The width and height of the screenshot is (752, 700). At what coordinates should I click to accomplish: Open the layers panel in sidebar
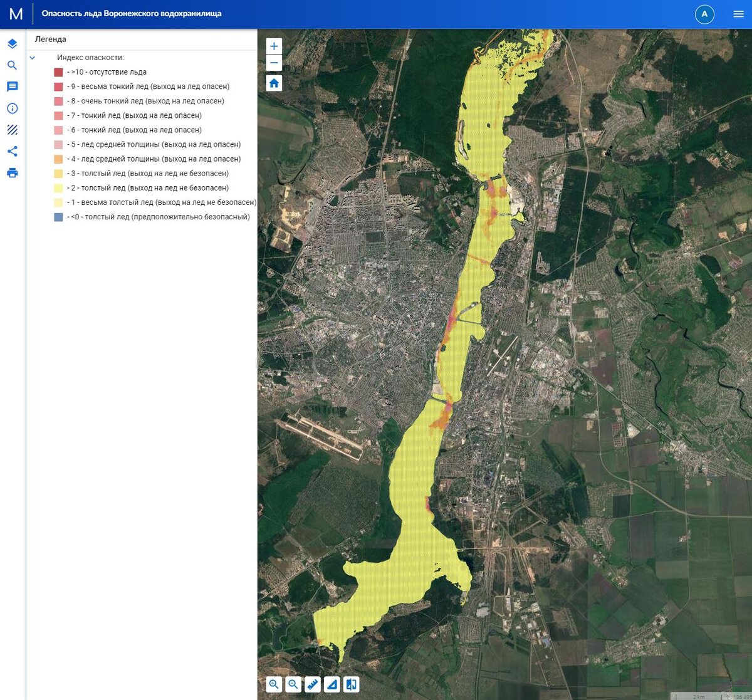13,44
